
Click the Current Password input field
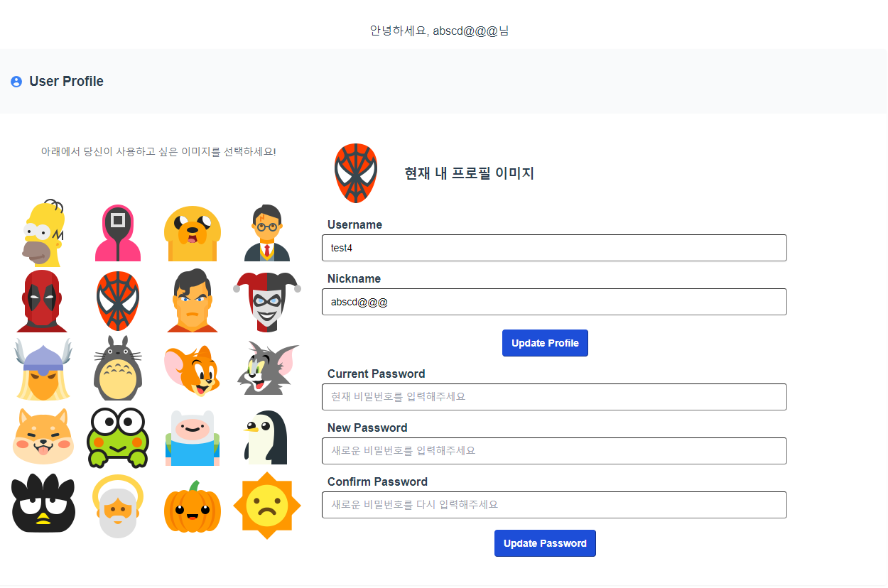554,397
